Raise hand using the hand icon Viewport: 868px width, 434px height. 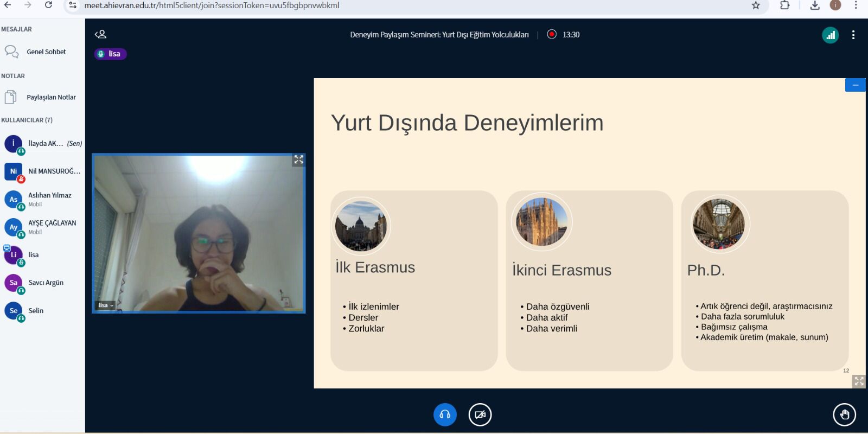pos(844,415)
